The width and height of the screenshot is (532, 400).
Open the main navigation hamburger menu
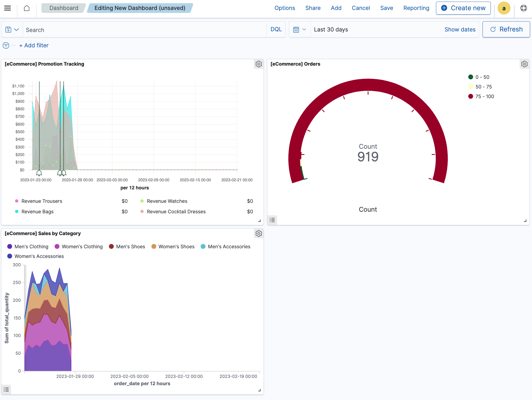click(x=7, y=8)
